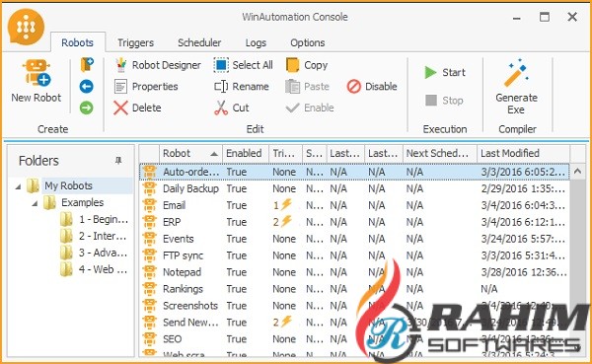Image resolution: width=592 pixels, height=364 pixels.
Task: Switch to the Triggers tab
Action: tap(135, 42)
